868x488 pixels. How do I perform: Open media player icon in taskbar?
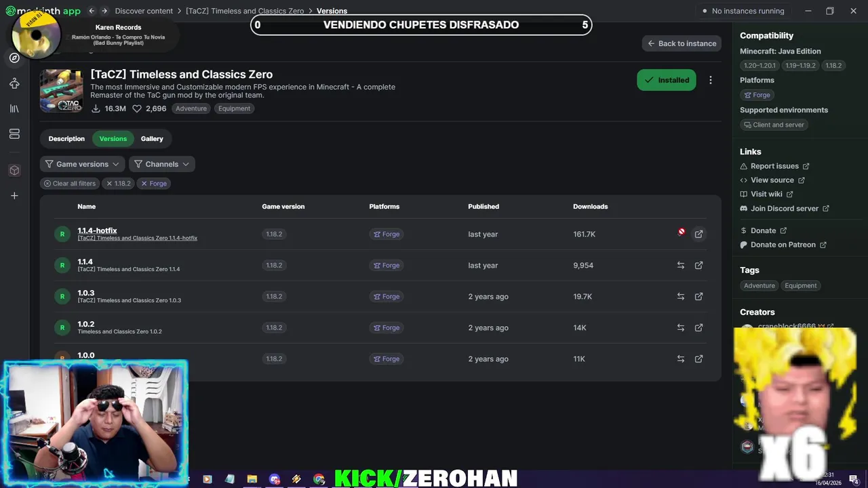(208, 479)
